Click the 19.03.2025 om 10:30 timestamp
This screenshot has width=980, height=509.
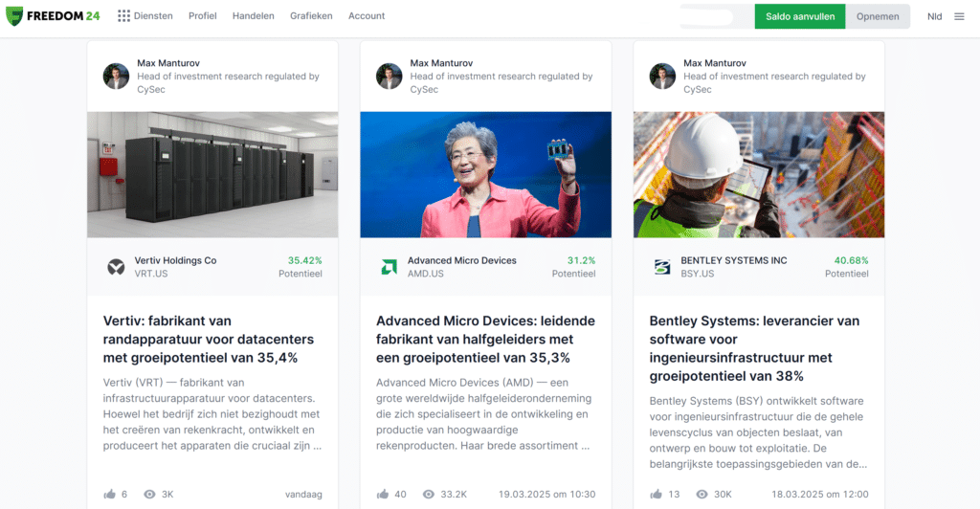546,494
